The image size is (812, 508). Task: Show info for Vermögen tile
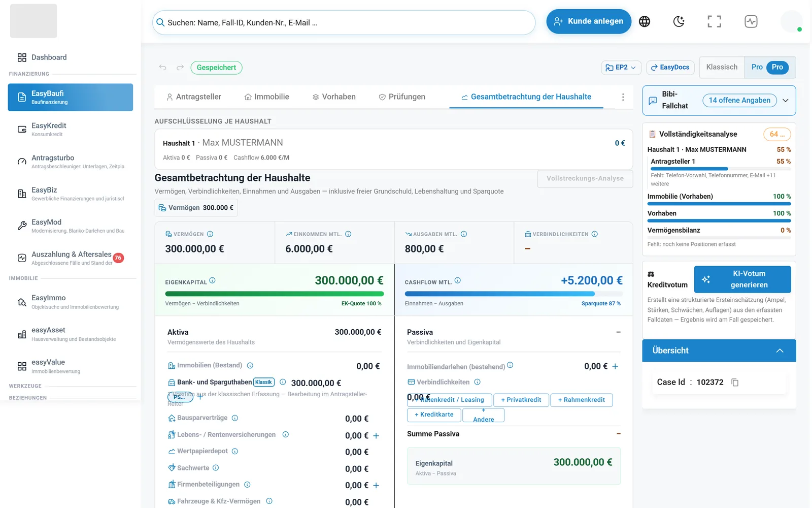(210, 234)
